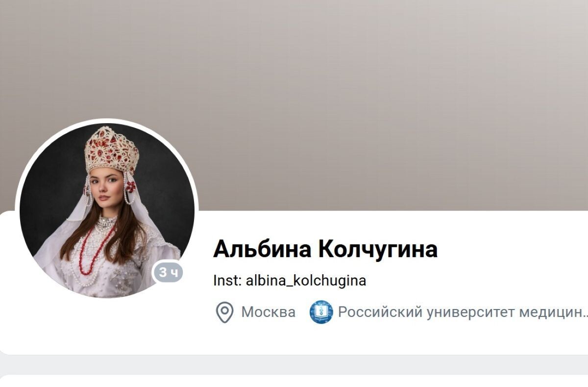The height and width of the screenshot is (387, 588).
Task: Click the albina_kolchugina handle text
Action: click(x=306, y=281)
